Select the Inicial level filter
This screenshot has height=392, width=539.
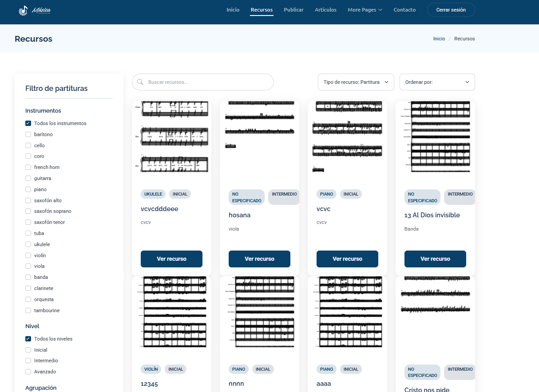coord(28,350)
